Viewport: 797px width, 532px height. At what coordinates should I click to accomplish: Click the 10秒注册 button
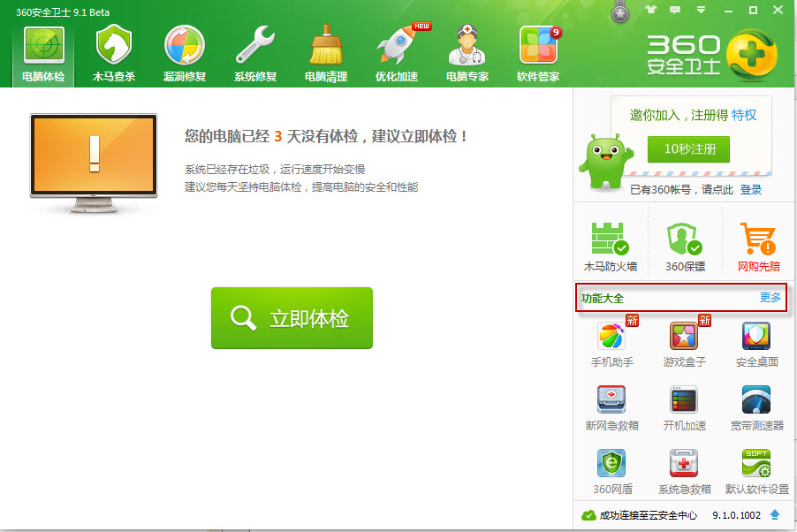[688, 149]
